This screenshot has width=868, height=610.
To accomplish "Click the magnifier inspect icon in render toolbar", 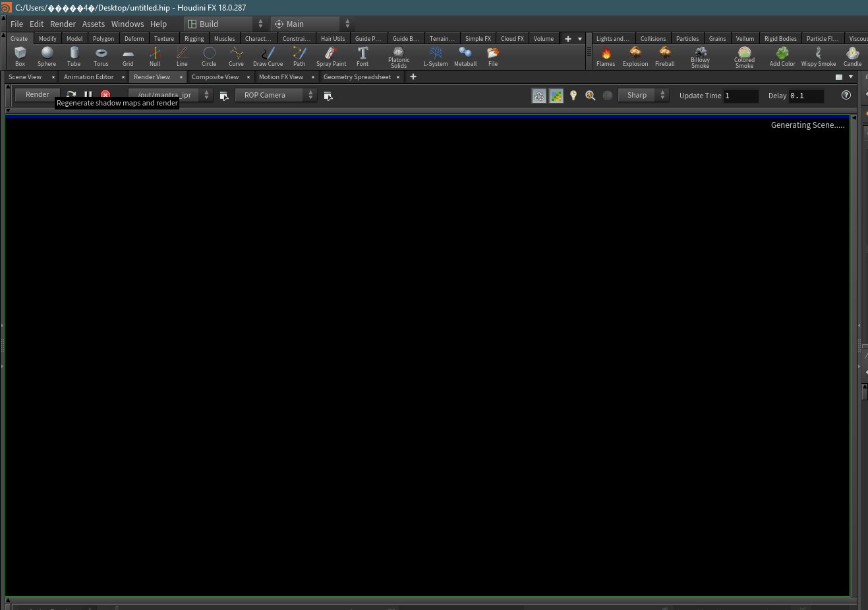I will pos(591,96).
